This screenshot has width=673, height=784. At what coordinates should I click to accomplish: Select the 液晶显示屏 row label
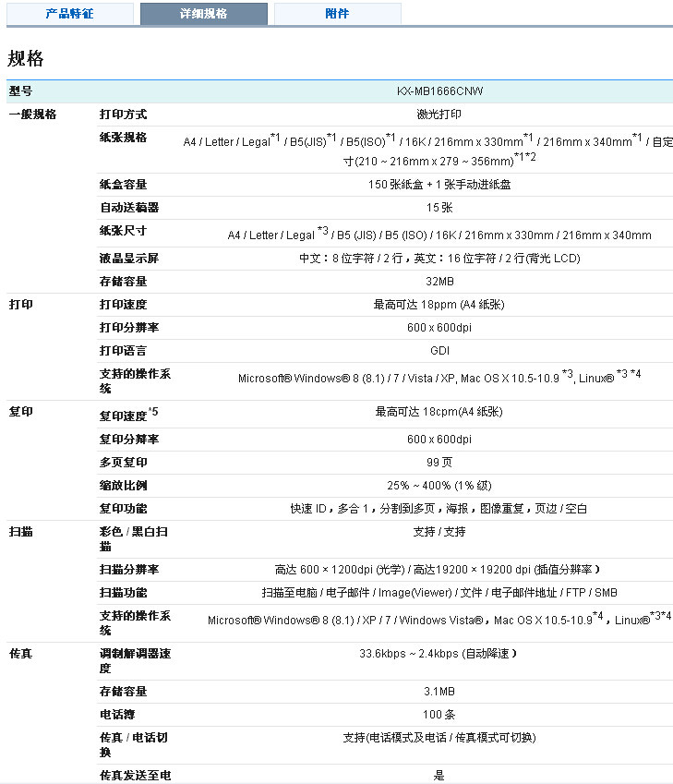click(x=129, y=258)
